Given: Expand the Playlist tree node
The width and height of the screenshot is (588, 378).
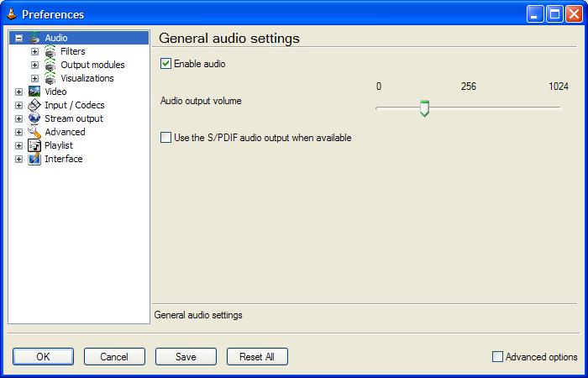Looking at the screenshot, I should pos(18,146).
